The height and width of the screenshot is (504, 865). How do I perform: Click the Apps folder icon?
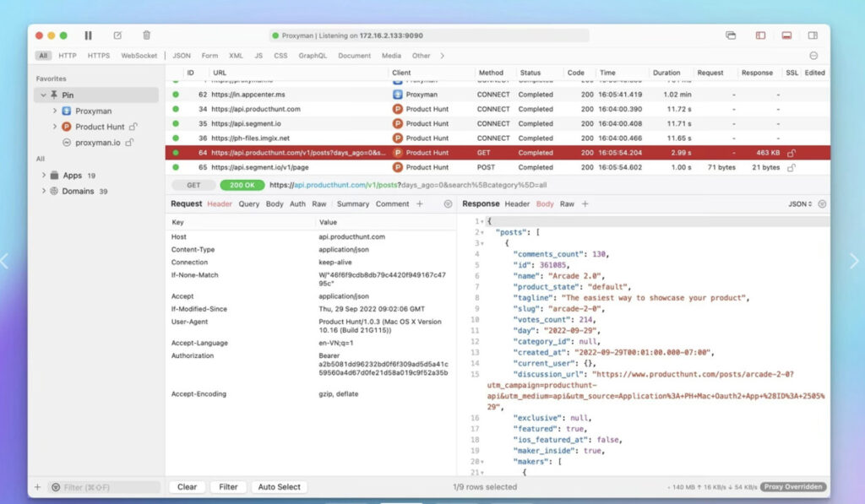(x=54, y=176)
